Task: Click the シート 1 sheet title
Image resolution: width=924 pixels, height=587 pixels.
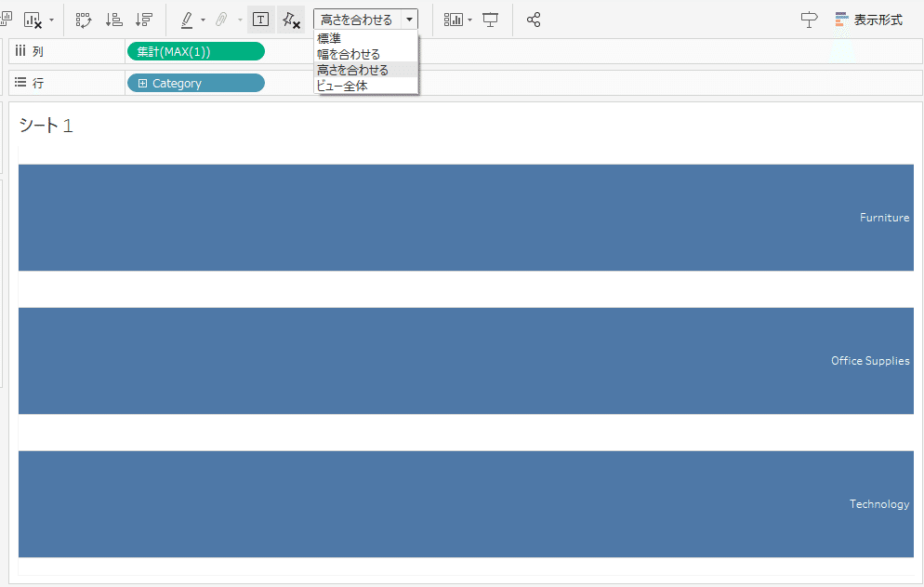Action: (46, 125)
